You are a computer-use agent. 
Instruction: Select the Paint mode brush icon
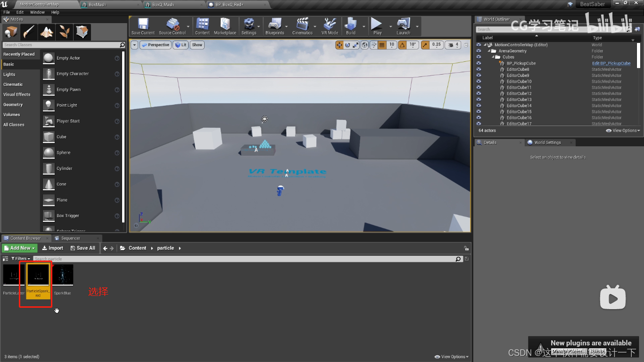tap(28, 32)
